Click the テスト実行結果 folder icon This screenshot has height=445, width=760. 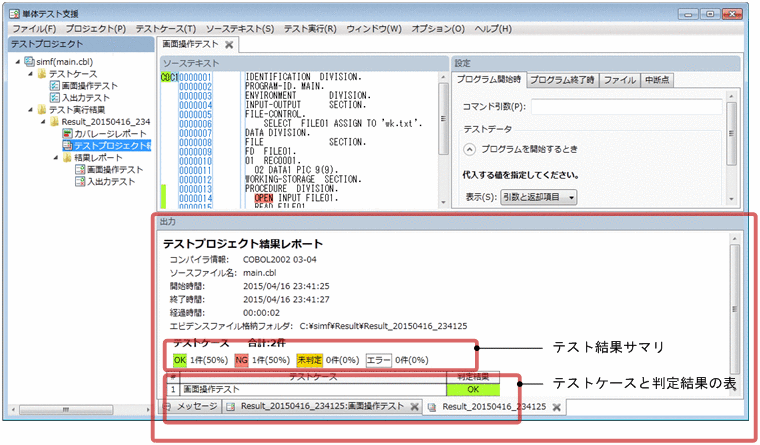[x=42, y=110]
